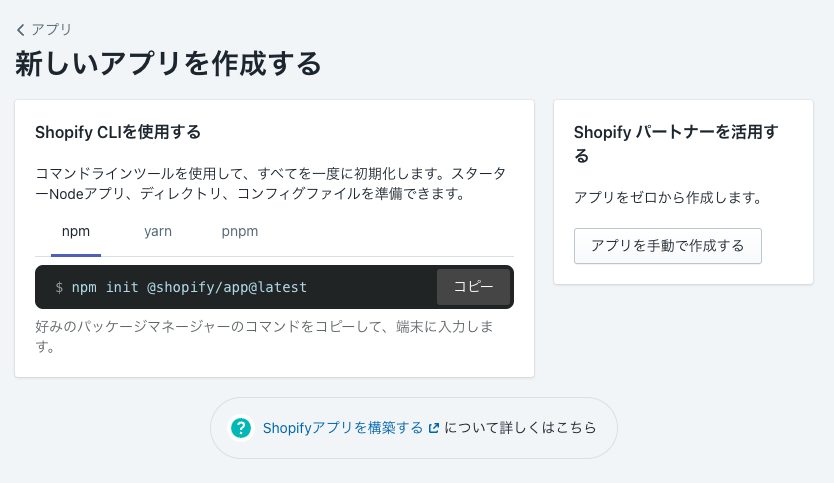
Task: Click the back chevron arrow icon
Action: [x=21, y=30]
